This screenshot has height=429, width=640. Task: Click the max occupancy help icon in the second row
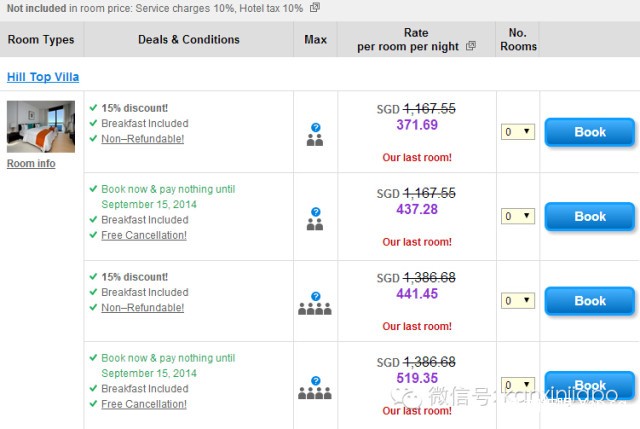(315, 212)
